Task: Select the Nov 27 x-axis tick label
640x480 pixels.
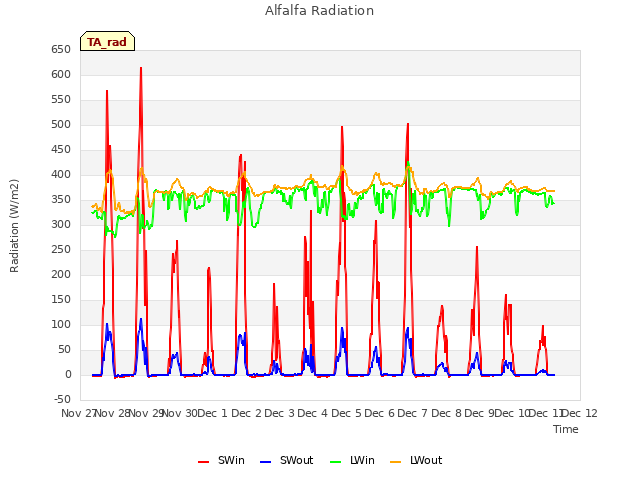Action: 78,413
